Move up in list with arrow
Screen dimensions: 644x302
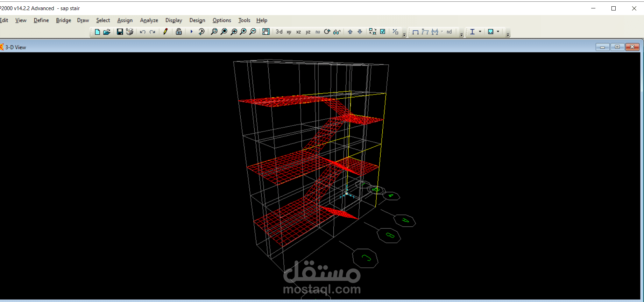pyautogui.click(x=350, y=32)
